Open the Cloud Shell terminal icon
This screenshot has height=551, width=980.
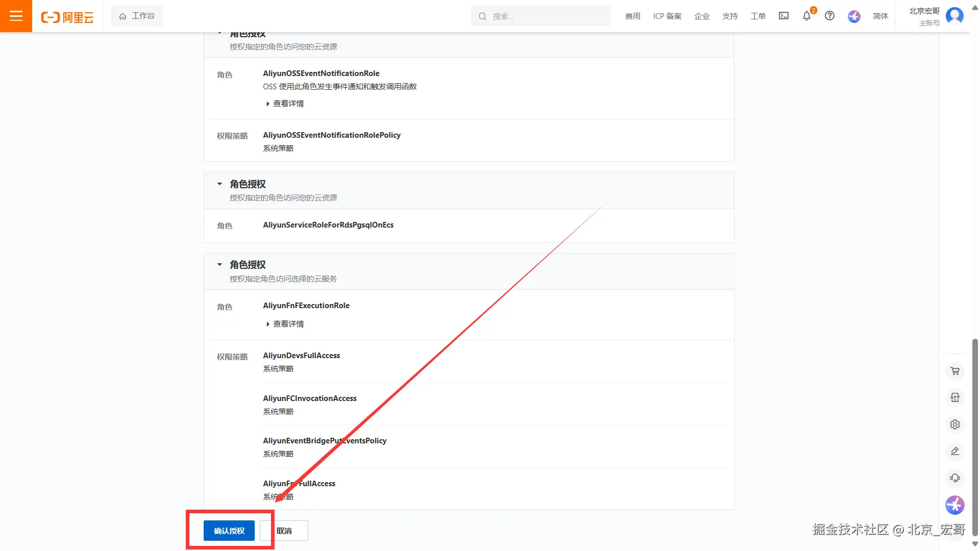(783, 16)
